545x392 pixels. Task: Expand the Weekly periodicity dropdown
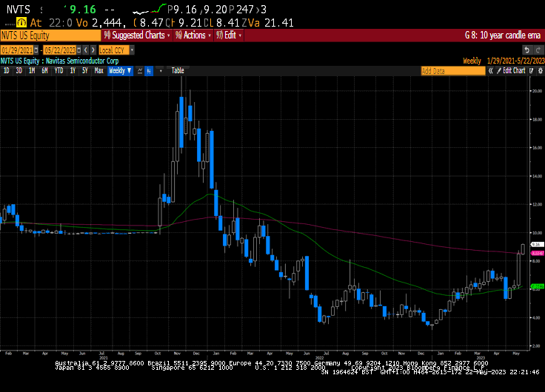point(120,71)
